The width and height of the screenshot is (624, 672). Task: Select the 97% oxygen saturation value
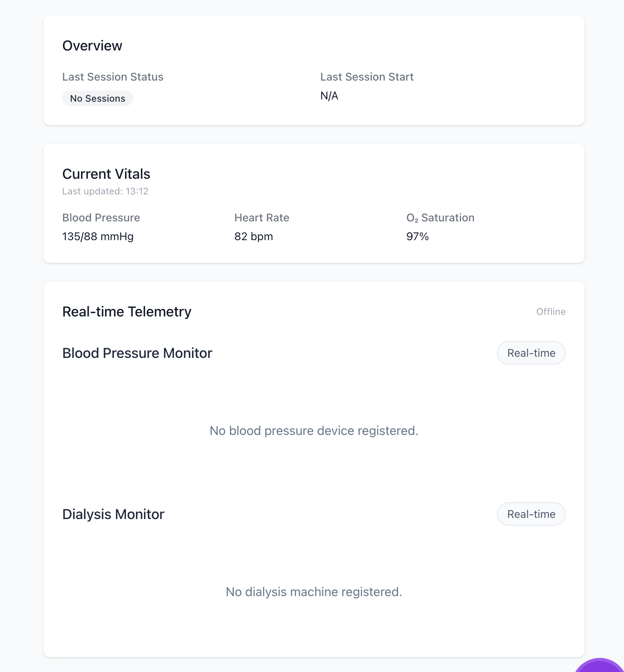click(417, 237)
